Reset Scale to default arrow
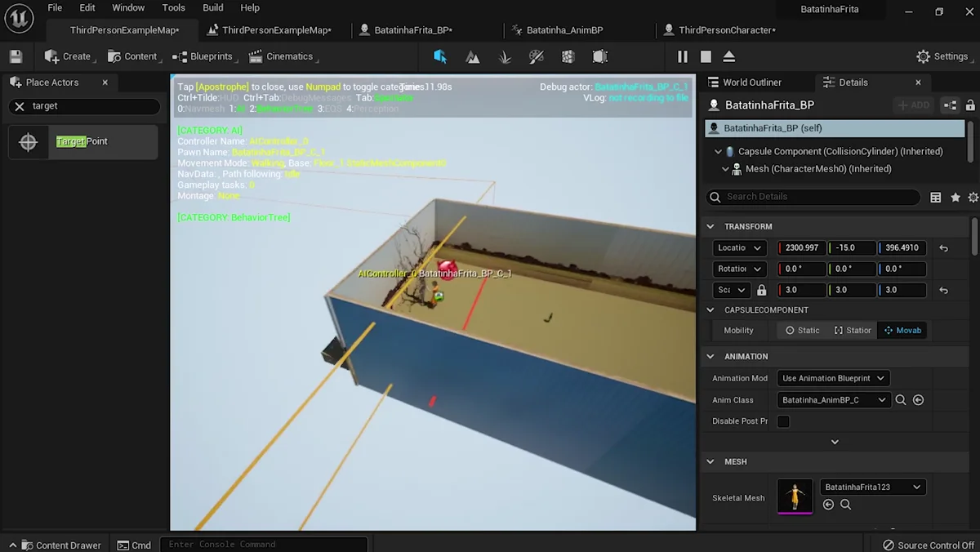Viewport: 980px width, 552px height. (944, 290)
